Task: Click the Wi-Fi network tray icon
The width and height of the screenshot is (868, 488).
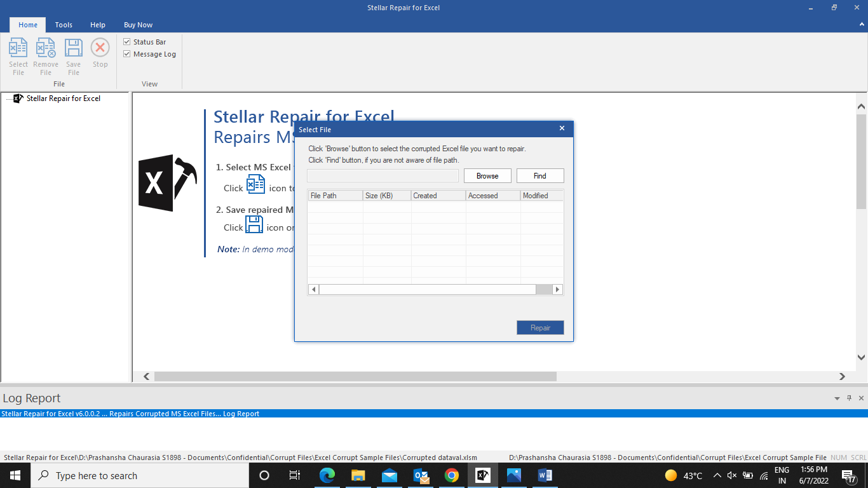Action: click(x=764, y=475)
